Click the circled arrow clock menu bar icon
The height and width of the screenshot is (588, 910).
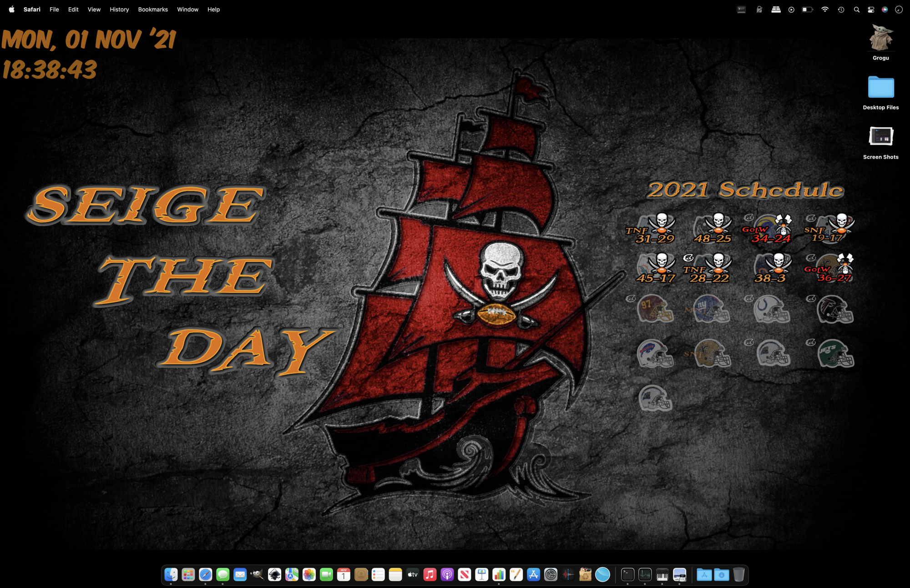[899, 10]
